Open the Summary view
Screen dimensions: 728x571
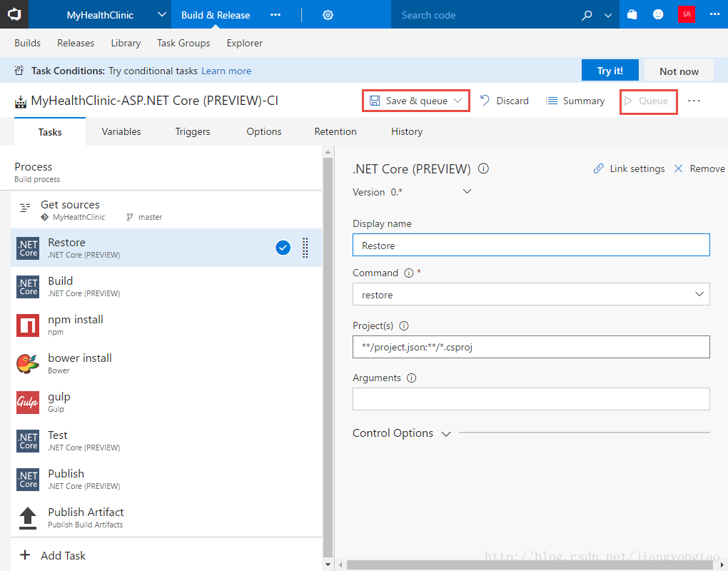click(575, 101)
